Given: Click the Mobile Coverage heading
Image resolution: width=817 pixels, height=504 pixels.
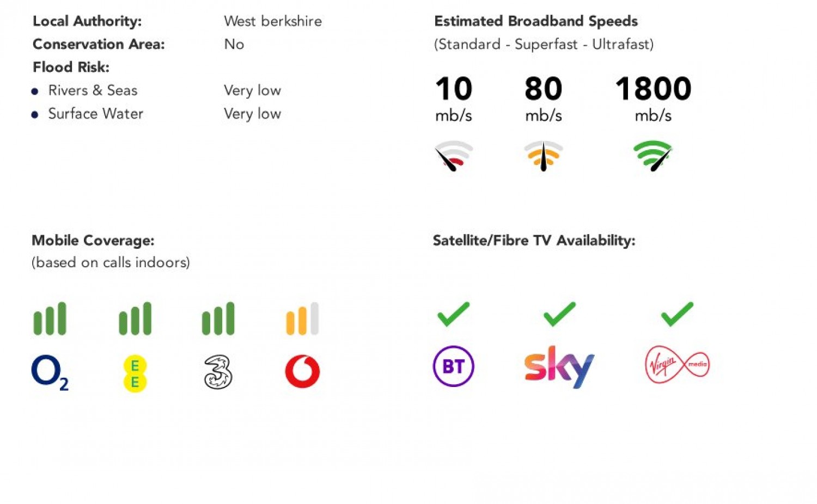Looking at the screenshot, I should [x=93, y=241].
